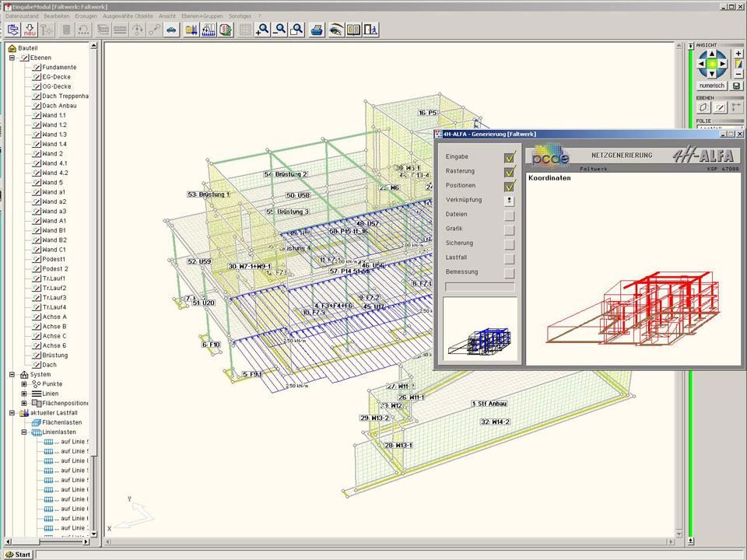Click the eye view toolbar icon
The height and width of the screenshot is (560, 747).
tap(335, 30)
